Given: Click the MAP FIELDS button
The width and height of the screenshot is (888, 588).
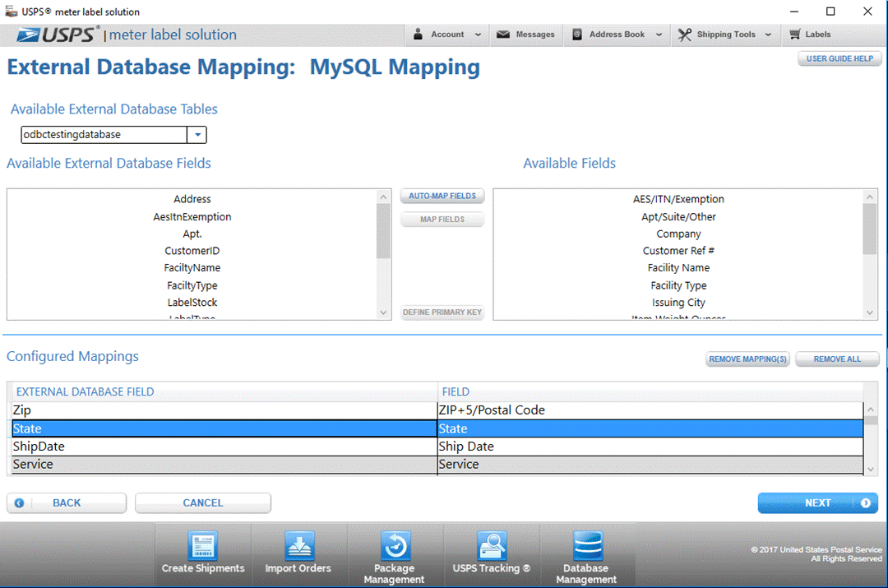Looking at the screenshot, I should 442,220.
